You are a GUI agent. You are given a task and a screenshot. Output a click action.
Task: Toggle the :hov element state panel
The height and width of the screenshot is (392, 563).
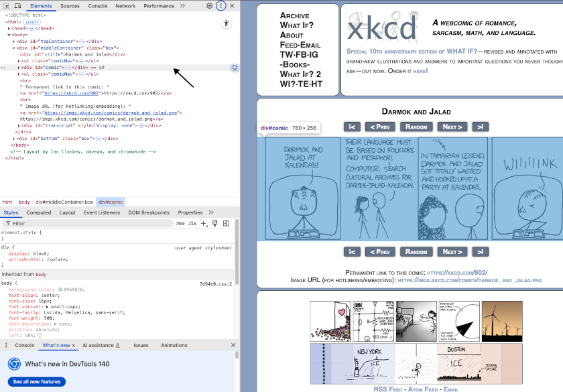[x=180, y=223]
